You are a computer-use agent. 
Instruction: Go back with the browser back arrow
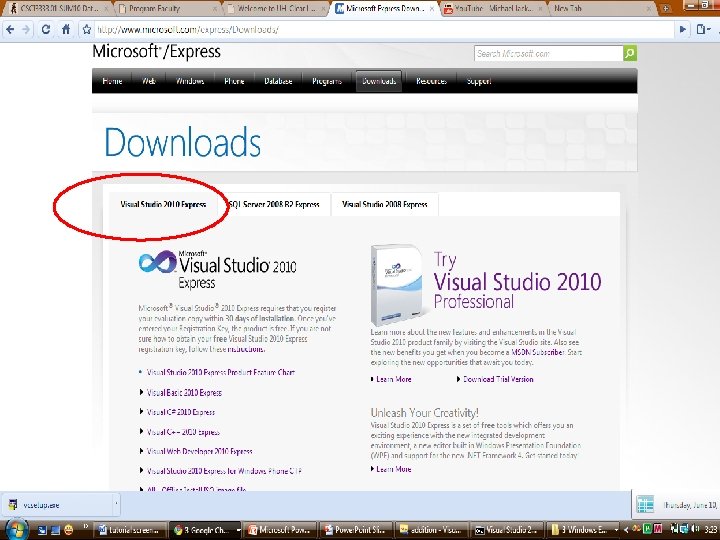click(x=10, y=29)
